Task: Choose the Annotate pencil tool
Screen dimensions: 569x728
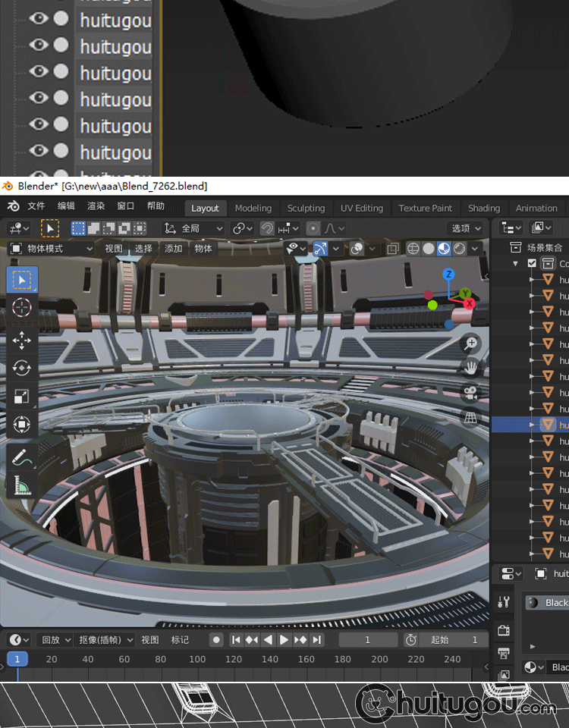Action: pyautogui.click(x=22, y=457)
